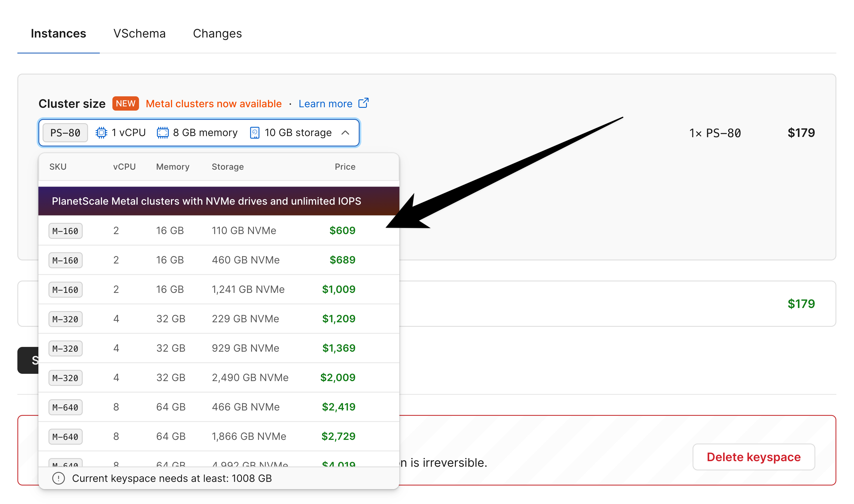Select M-320 with 229 GB NVMe

219,319
